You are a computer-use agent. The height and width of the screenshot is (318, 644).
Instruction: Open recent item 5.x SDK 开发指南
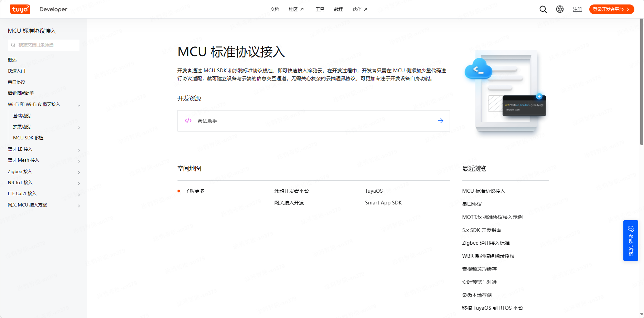tap(482, 230)
